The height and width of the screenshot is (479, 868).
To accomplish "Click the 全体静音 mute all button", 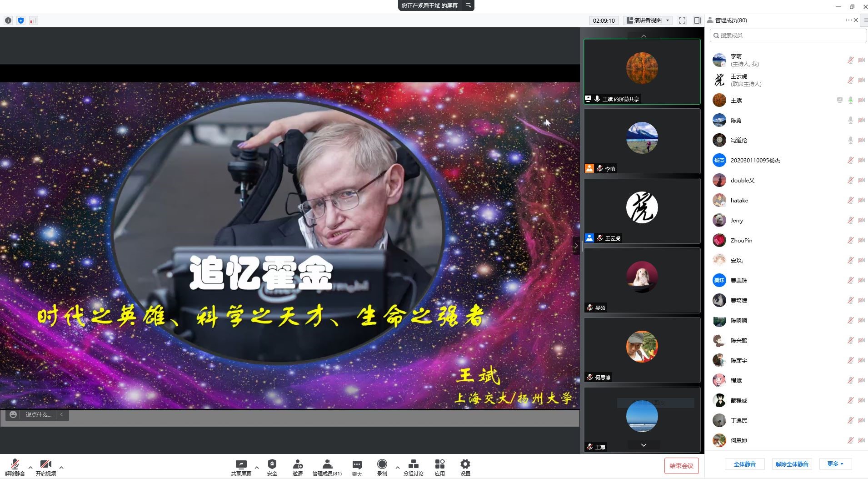I will click(744, 464).
